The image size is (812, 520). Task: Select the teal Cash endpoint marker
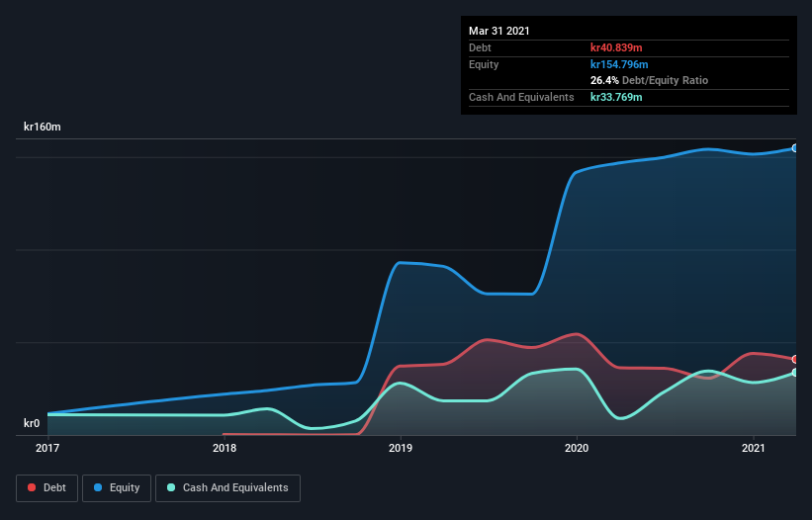795,373
